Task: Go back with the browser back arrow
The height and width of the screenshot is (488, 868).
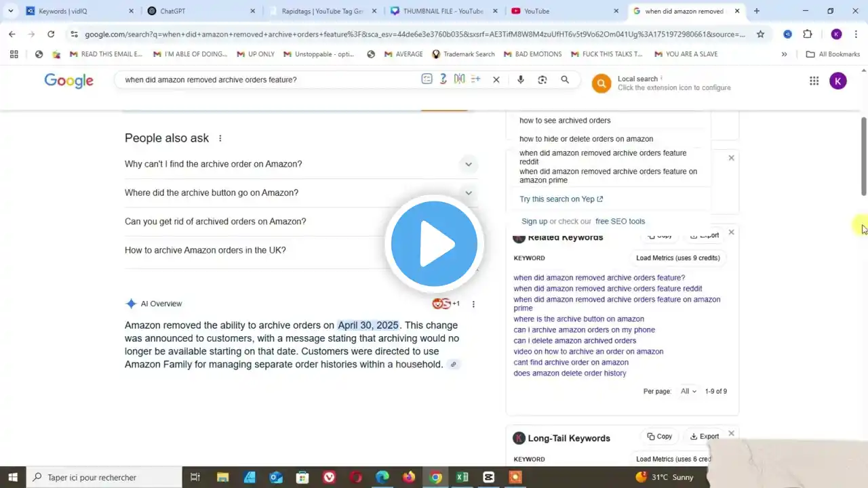Action: click(12, 34)
